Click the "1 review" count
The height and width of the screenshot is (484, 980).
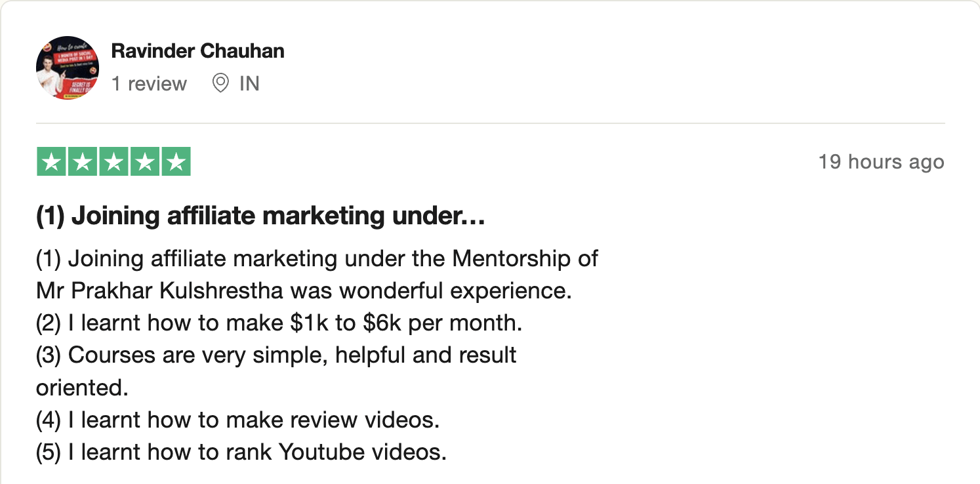[x=149, y=84]
